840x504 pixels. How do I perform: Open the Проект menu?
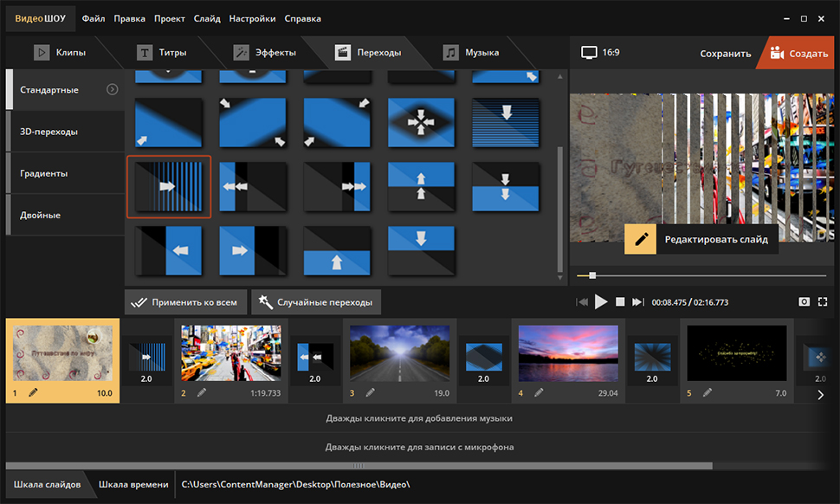click(169, 19)
